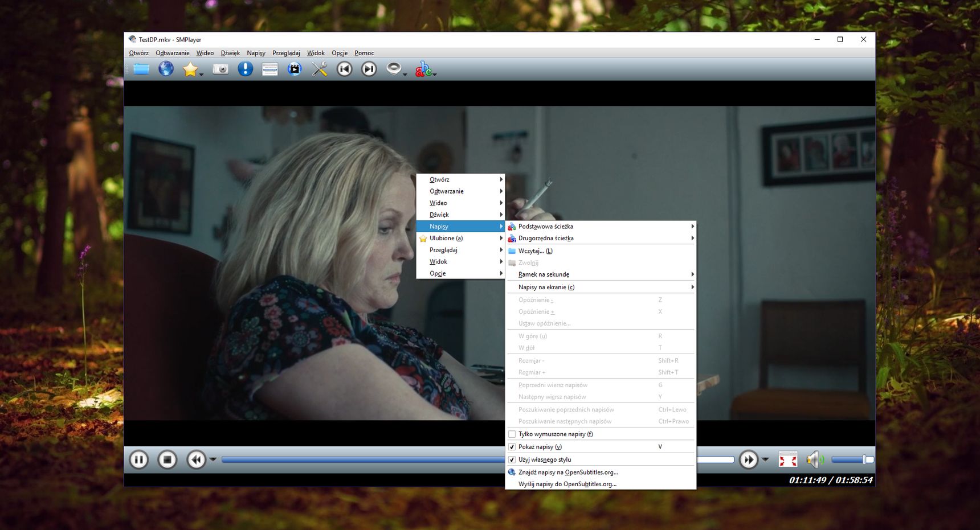
Task: Uncheck Użyj własnego stylu checkbox
Action: tap(512, 460)
